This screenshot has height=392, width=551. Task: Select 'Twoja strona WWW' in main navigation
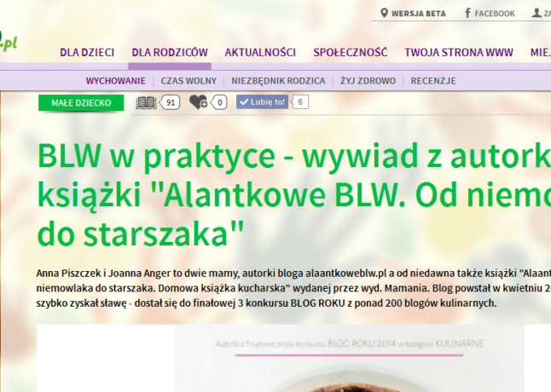coord(459,52)
